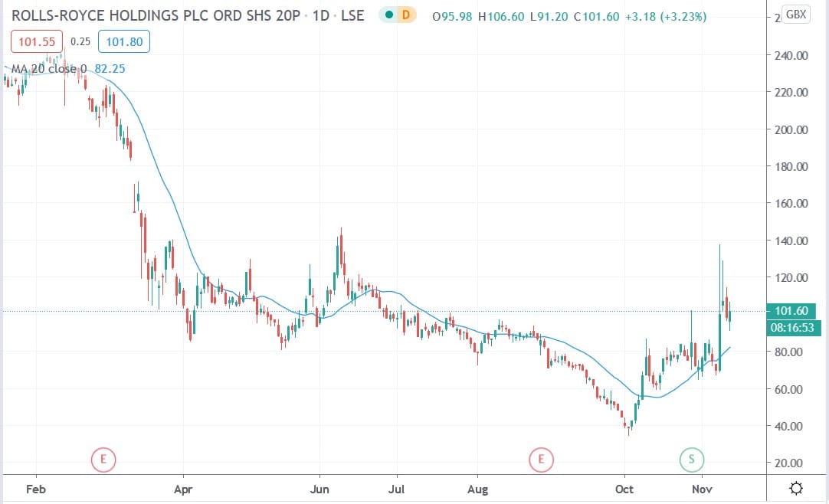Click the current price label 101.60
This screenshot has height=504, width=829.
791,311
